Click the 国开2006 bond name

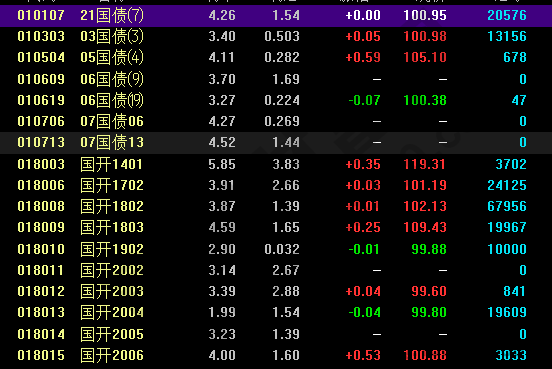point(112,356)
